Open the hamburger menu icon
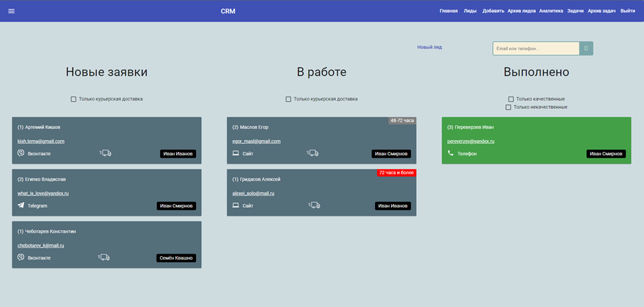The width and height of the screenshot is (644, 307). click(x=12, y=11)
